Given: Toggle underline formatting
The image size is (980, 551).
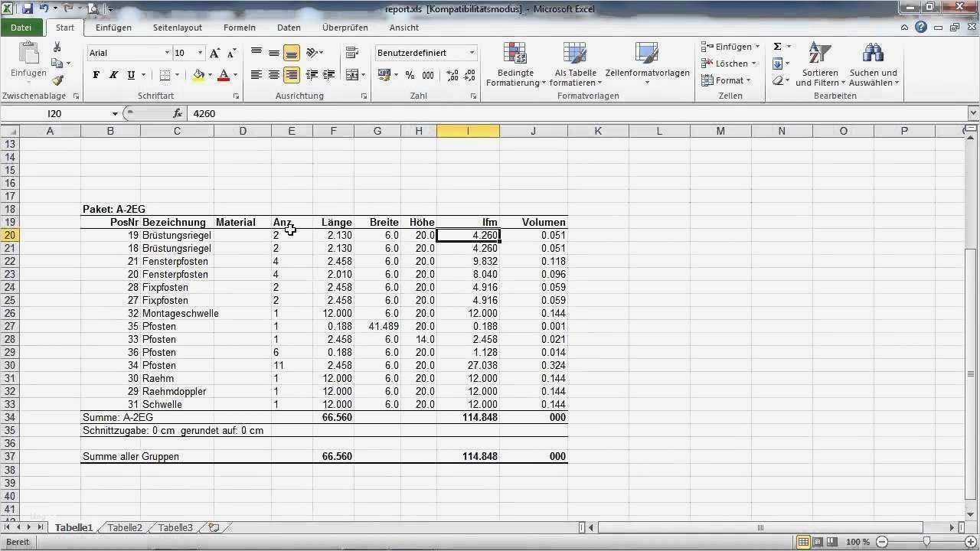Looking at the screenshot, I should pyautogui.click(x=129, y=74).
